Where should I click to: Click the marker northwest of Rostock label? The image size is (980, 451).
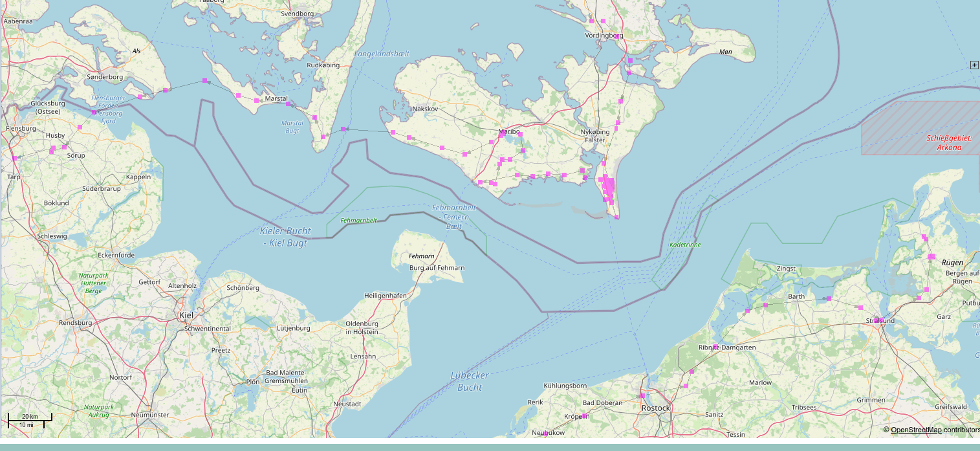point(642,395)
